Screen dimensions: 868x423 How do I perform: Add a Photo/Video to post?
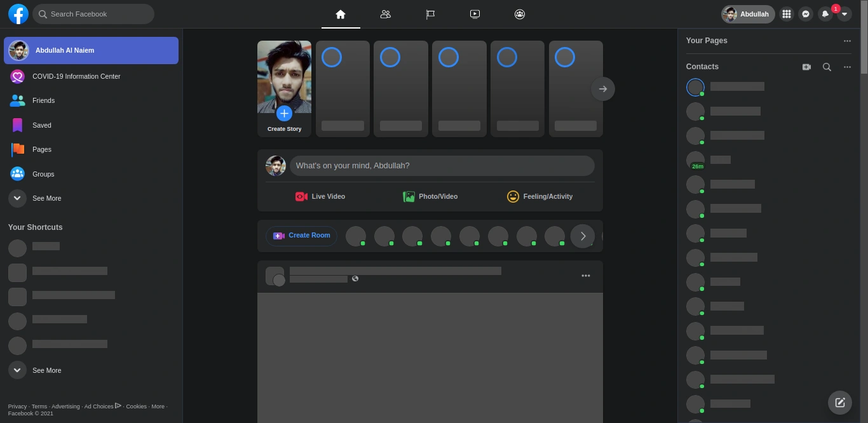[430, 196]
